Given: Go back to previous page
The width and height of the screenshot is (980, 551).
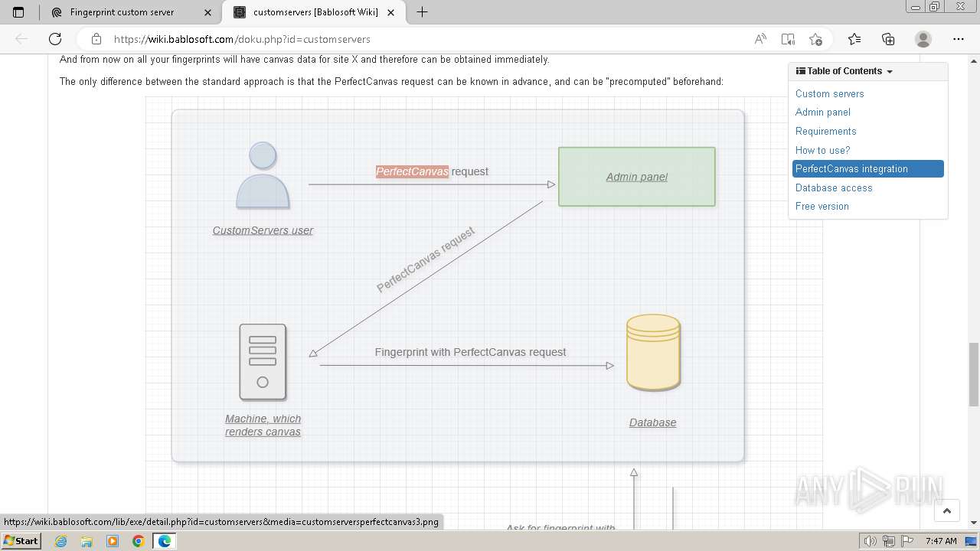Looking at the screenshot, I should [x=21, y=39].
